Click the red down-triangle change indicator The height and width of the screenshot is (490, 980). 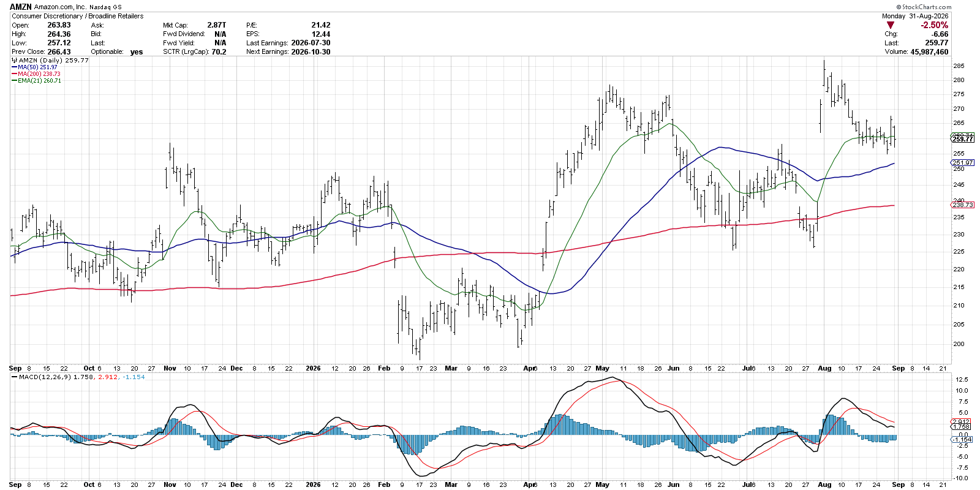click(x=890, y=25)
